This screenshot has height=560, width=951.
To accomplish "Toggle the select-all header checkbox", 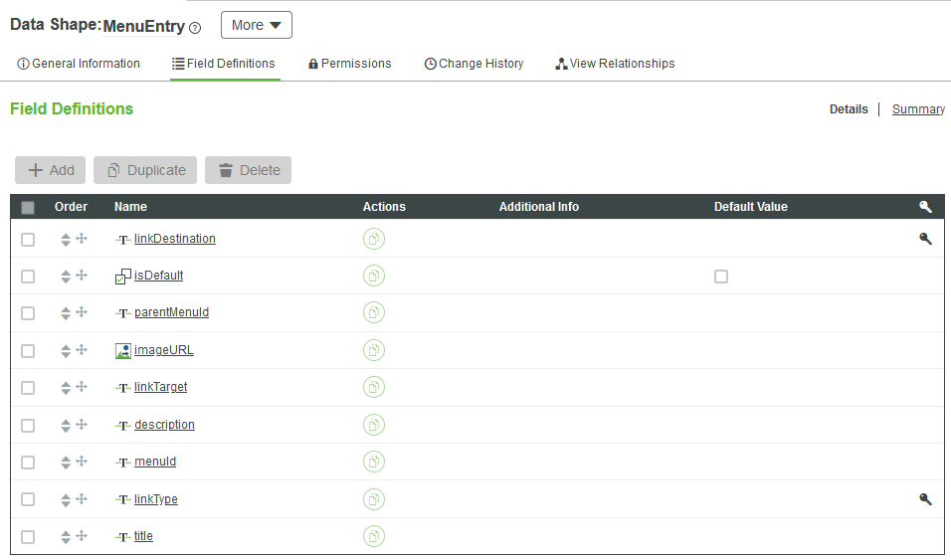I will click(28, 208).
